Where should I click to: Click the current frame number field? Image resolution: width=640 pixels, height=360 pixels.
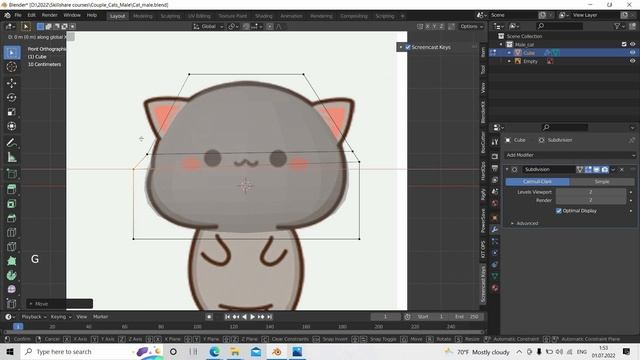tap(385, 317)
